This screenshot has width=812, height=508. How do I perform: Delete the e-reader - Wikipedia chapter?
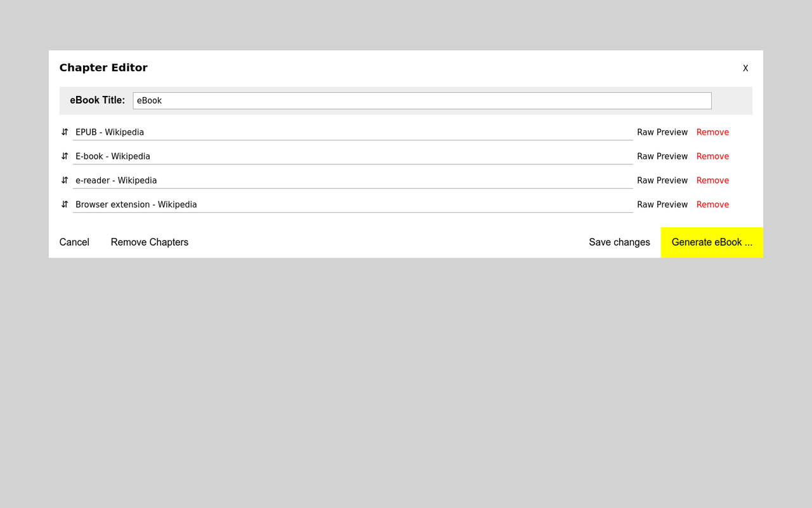coord(712,180)
